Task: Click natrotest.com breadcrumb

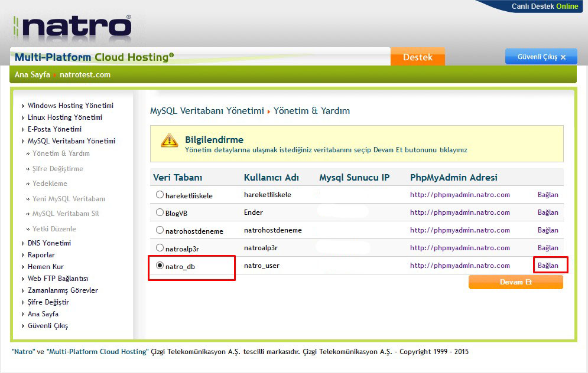Action: tap(85, 74)
